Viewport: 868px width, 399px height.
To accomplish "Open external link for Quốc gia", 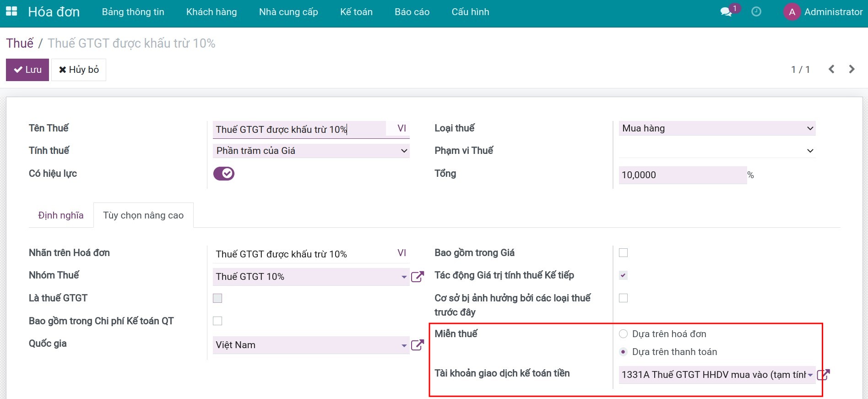I will 417,345.
